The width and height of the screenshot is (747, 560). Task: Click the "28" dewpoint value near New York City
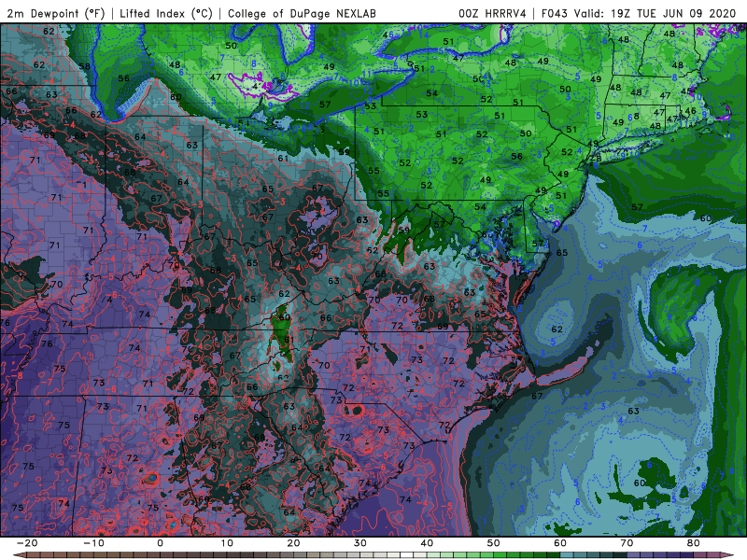(596, 159)
